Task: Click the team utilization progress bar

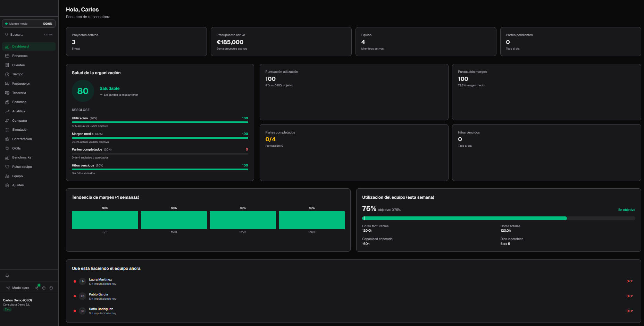Action: tap(498, 218)
